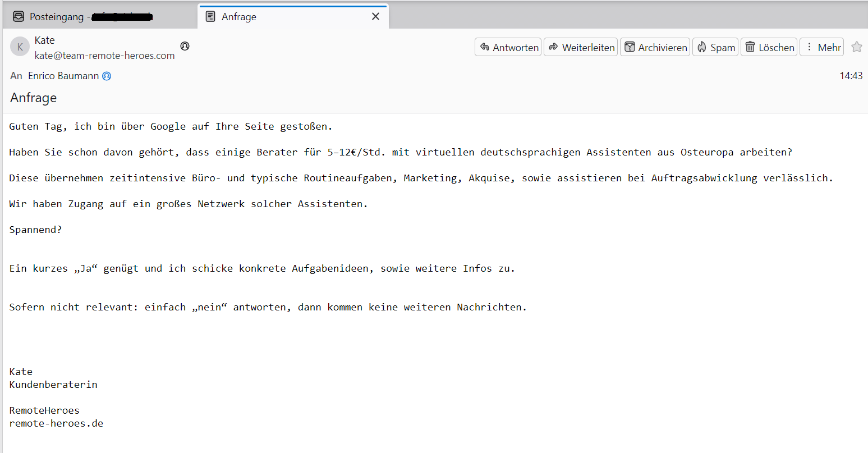Click the Weiterleiten forward arrow icon
Screen dimensions: 868x453
coord(553,47)
